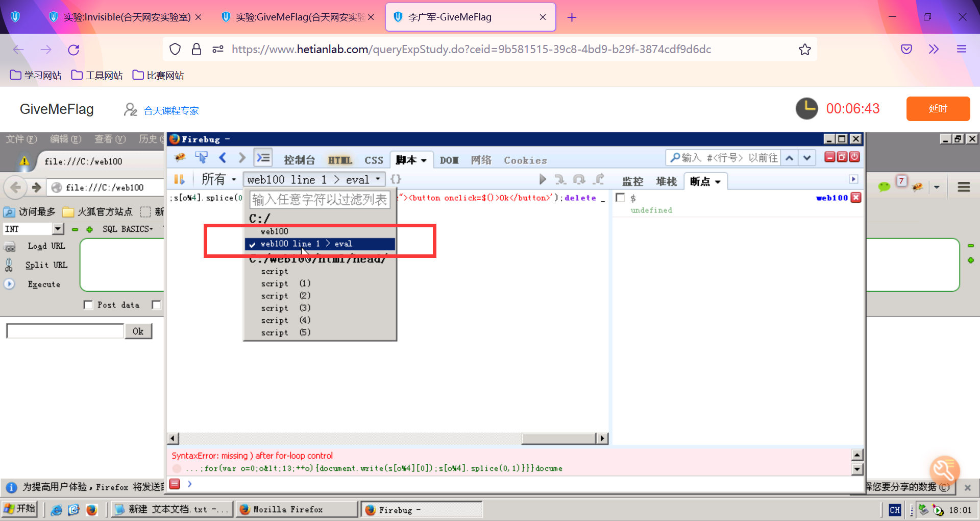This screenshot has width=980, height=521.
Task: Switch to the DOM tab in Firebug
Action: coord(449,160)
